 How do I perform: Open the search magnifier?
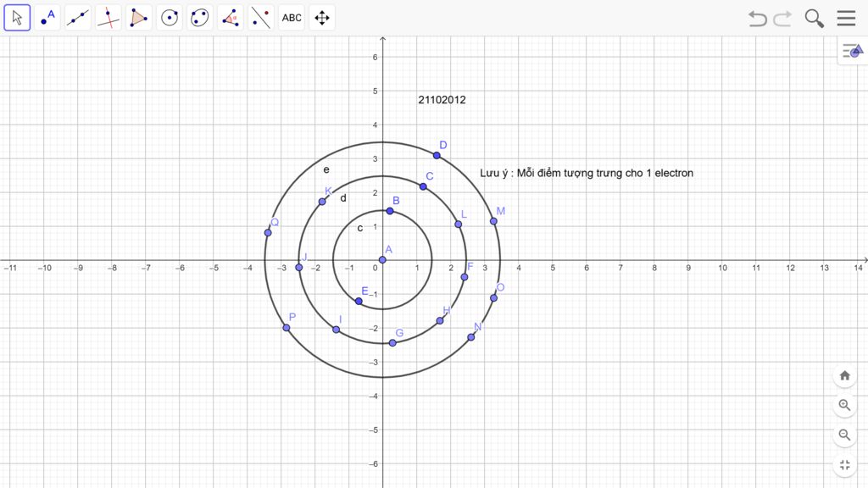click(x=814, y=19)
